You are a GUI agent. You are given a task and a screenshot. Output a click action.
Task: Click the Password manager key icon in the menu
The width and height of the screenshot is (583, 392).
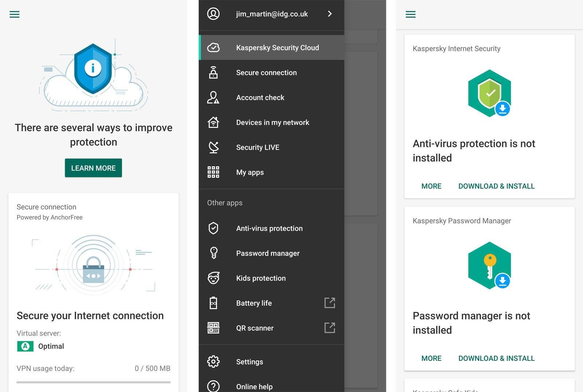tap(214, 253)
